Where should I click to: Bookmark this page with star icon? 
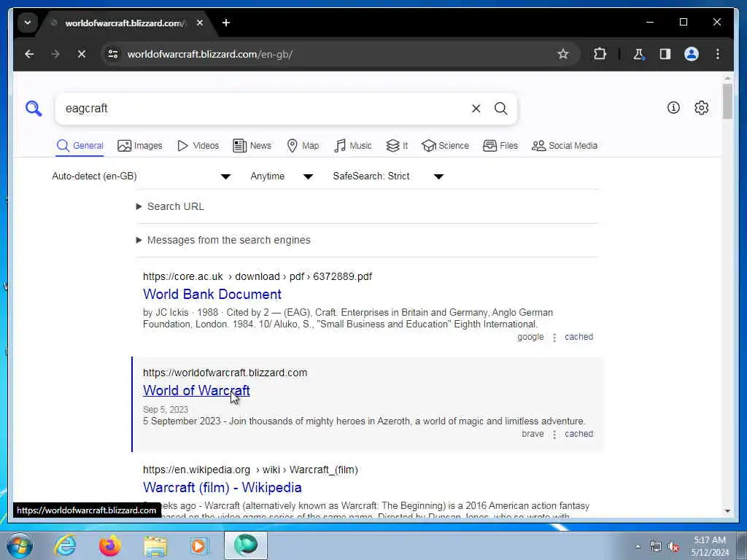(563, 54)
